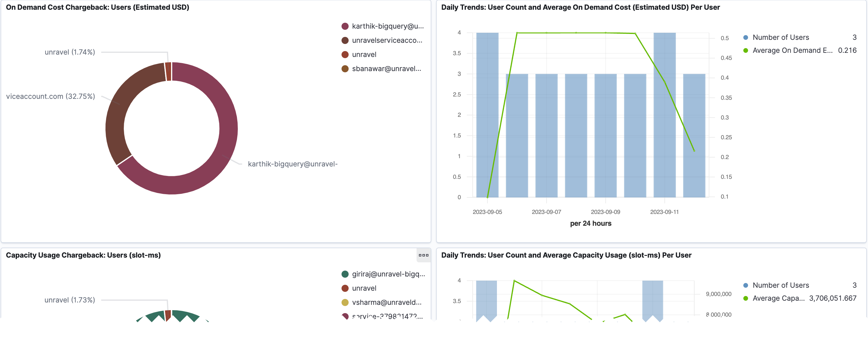Click the 0.216 average cost value
Screen dimensions: 868x337
pos(847,50)
